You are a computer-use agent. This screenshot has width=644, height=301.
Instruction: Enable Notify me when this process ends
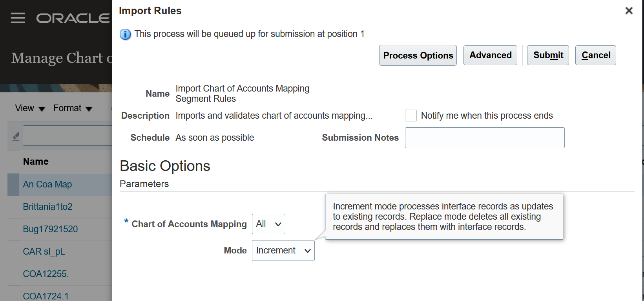click(411, 116)
